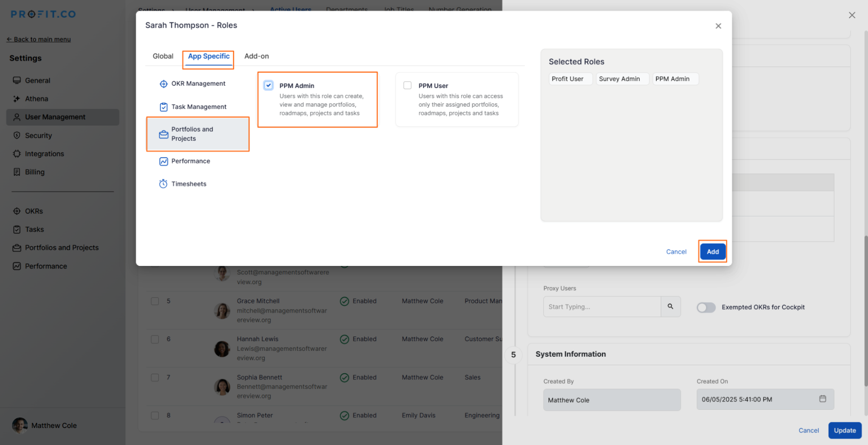The height and width of the screenshot is (445, 868).
Task: Select row 5 checkbox for Grace Mitchell
Action: tap(155, 301)
